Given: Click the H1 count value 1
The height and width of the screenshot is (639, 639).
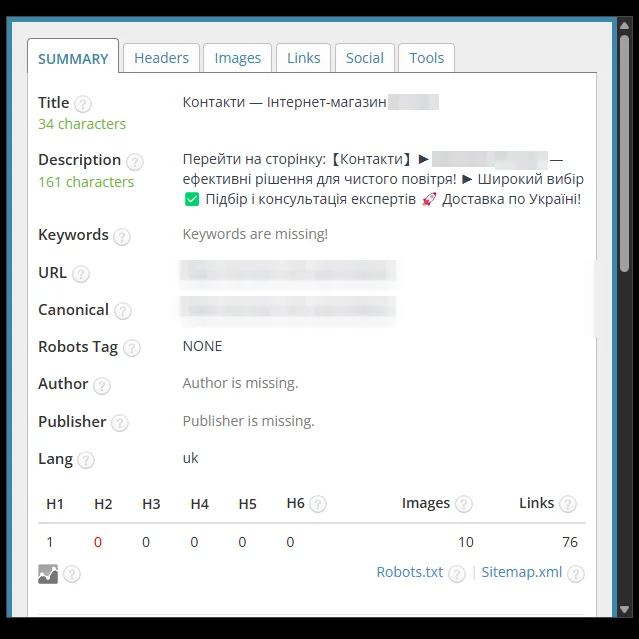Looking at the screenshot, I should 50,542.
